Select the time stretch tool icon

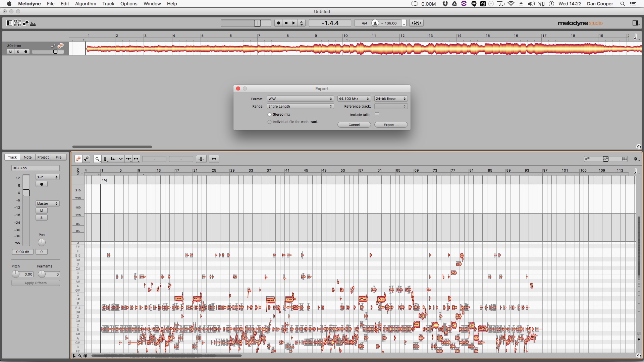(x=129, y=159)
